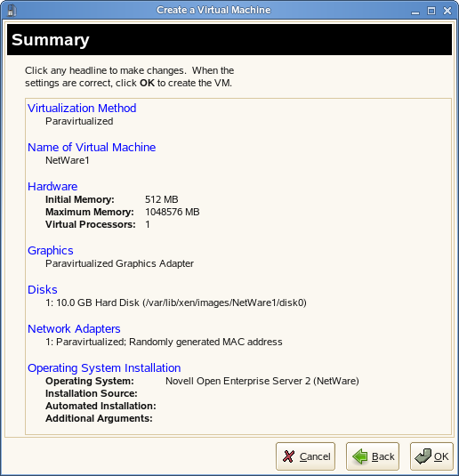Click the 'Summary' header title
The height and width of the screenshot is (476, 459).
(51, 40)
